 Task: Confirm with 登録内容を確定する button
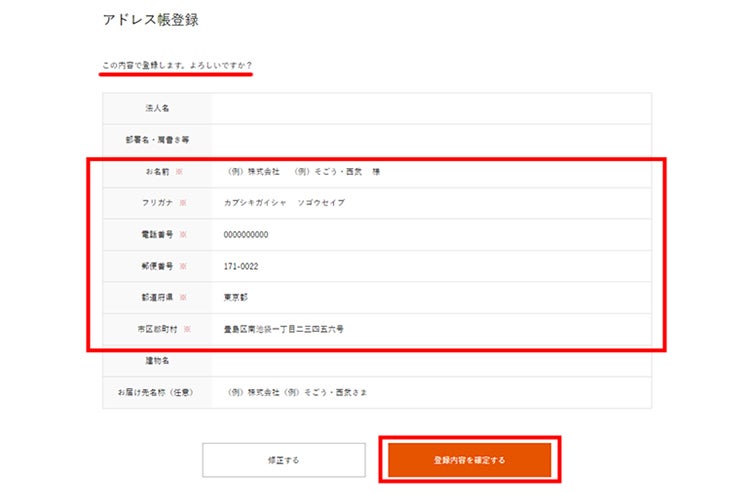click(469, 460)
